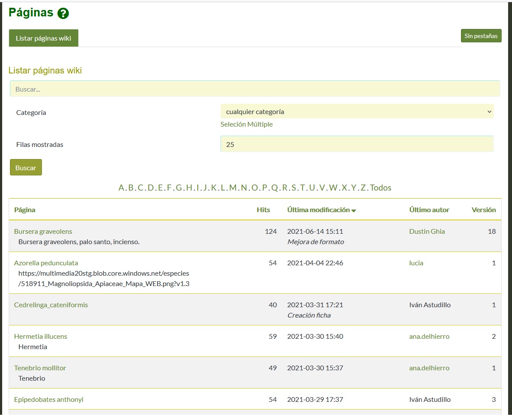
Task: Open the help icon next to Páginas
Action: click(63, 13)
